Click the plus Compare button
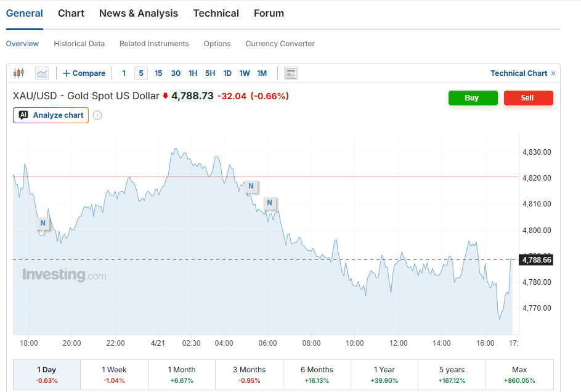Screen dimensions: 581x392 click(x=84, y=73)
